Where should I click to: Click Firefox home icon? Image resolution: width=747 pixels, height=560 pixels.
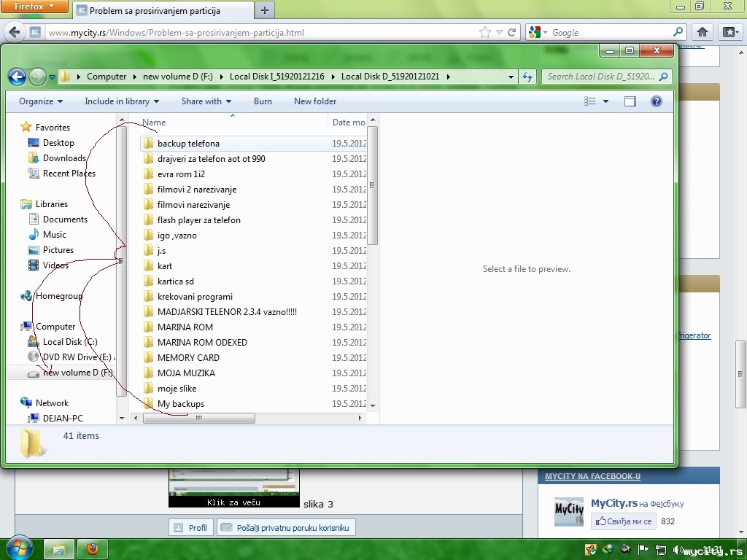[x=703, y=32]
